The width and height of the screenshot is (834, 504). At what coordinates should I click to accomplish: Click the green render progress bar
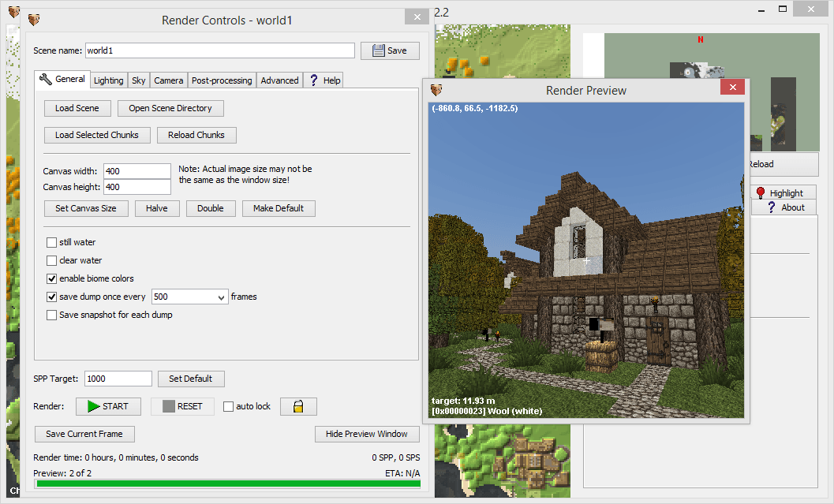click(228, 483)
